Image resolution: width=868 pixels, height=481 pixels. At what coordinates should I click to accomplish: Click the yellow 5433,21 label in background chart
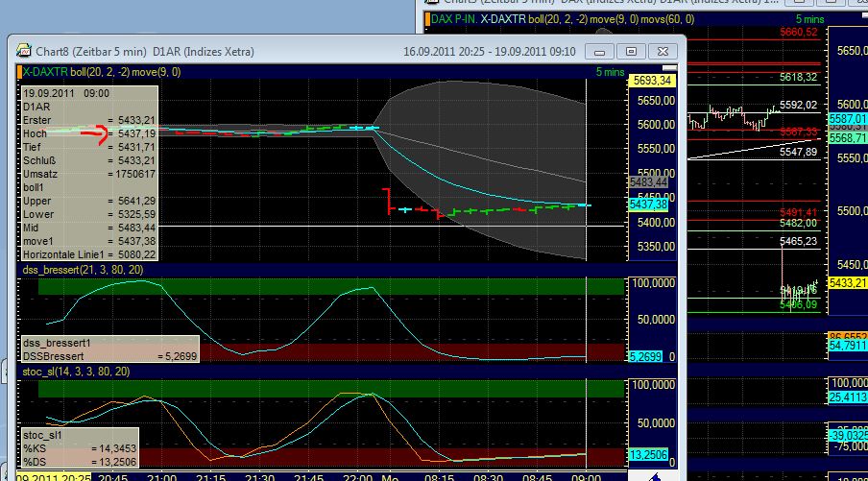pos(848,283)
